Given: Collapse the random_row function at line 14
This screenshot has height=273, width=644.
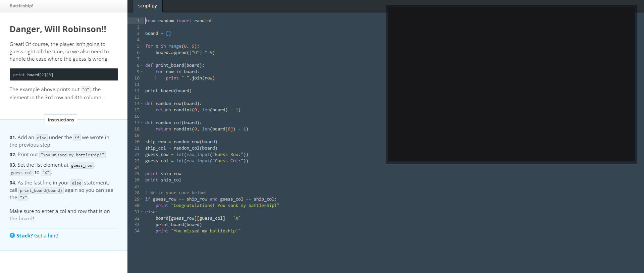Looking at the screenshot, I should pos(142,104).
